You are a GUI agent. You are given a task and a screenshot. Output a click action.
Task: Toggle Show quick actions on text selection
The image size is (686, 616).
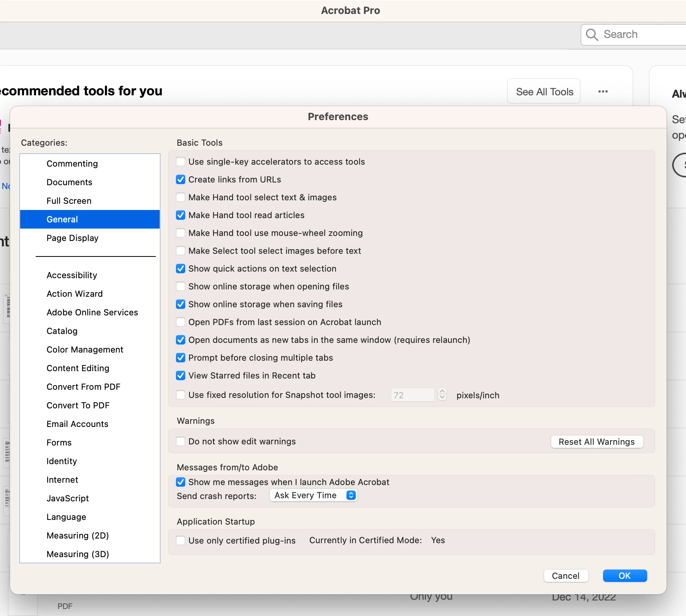click(181, 268)
